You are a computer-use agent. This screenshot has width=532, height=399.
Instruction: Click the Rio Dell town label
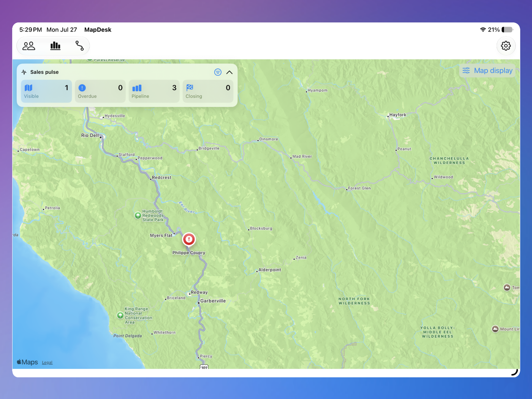90,135
